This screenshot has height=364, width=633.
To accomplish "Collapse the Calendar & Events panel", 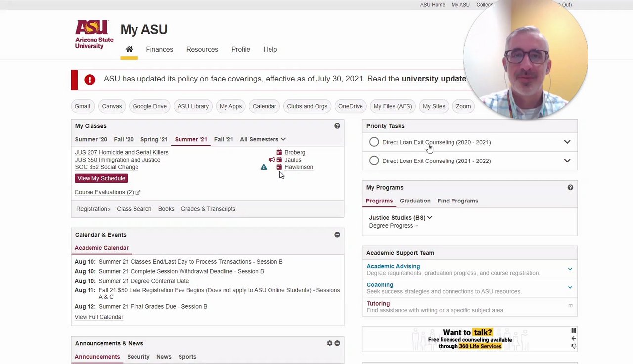I will 337,235.
